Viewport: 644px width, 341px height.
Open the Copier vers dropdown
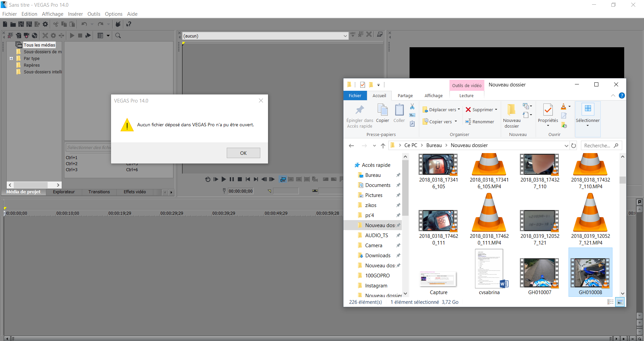456,122
